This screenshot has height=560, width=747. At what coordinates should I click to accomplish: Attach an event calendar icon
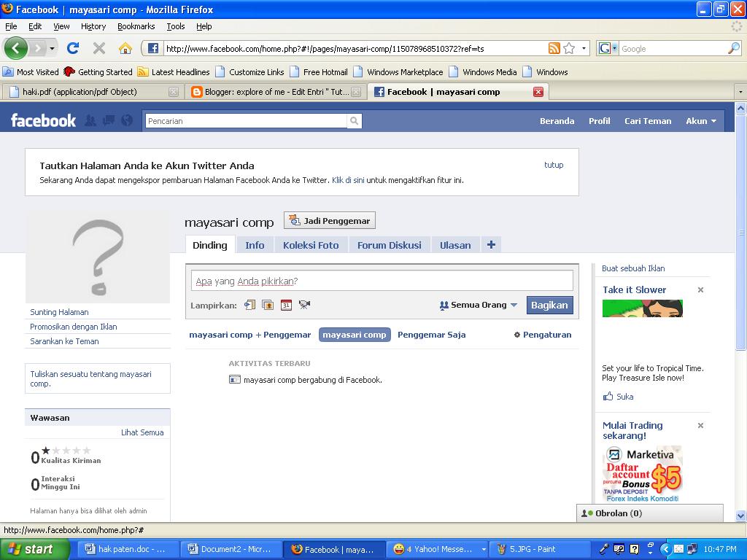pyautogui.click(x=286, y=305)
